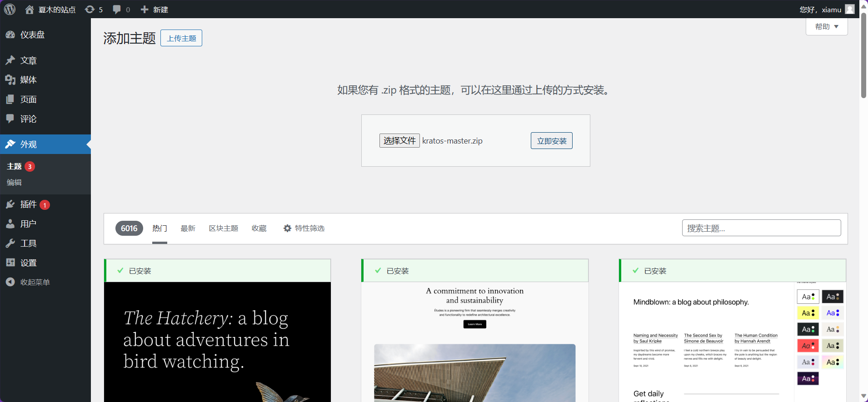Open the comments bubble icon in admin bar
Image resolution: width=868 pixels, height=402 pixels.
pyautogui.click(x=117, y=10)
